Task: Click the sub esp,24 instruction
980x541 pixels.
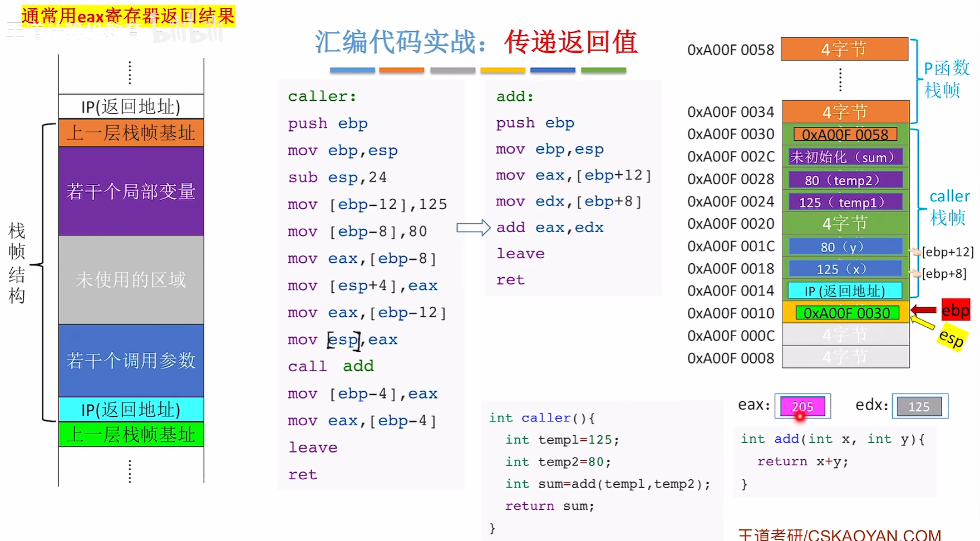Action: 337,178
